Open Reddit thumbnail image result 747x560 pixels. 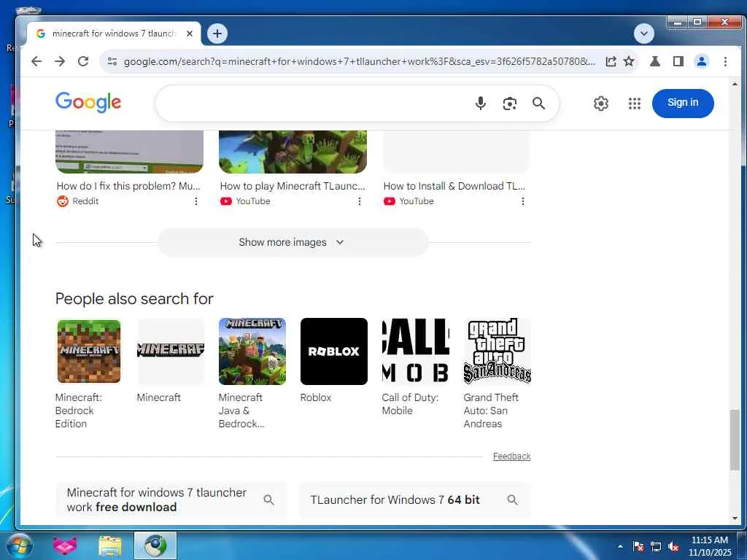pyautogui.click(x=129, y=152)
